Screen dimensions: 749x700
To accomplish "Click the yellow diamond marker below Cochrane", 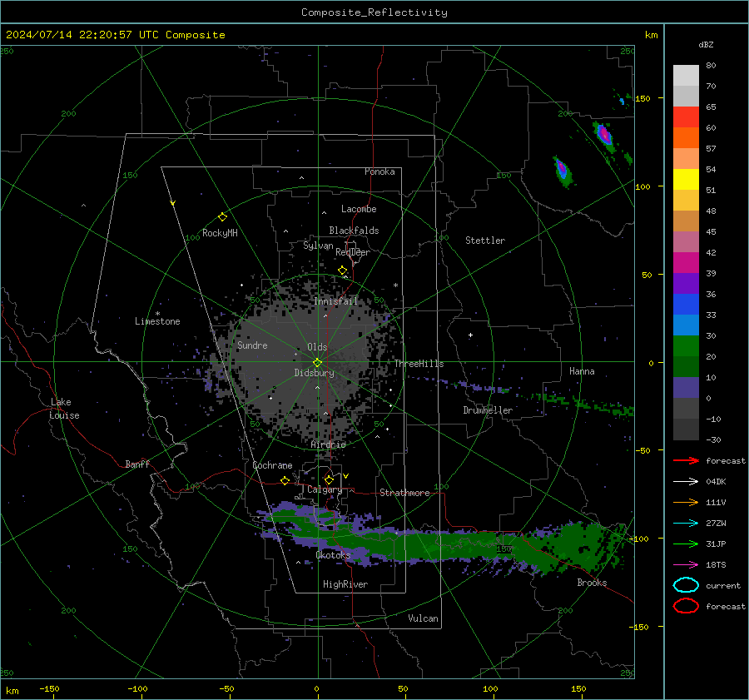I will click(285, 481).
